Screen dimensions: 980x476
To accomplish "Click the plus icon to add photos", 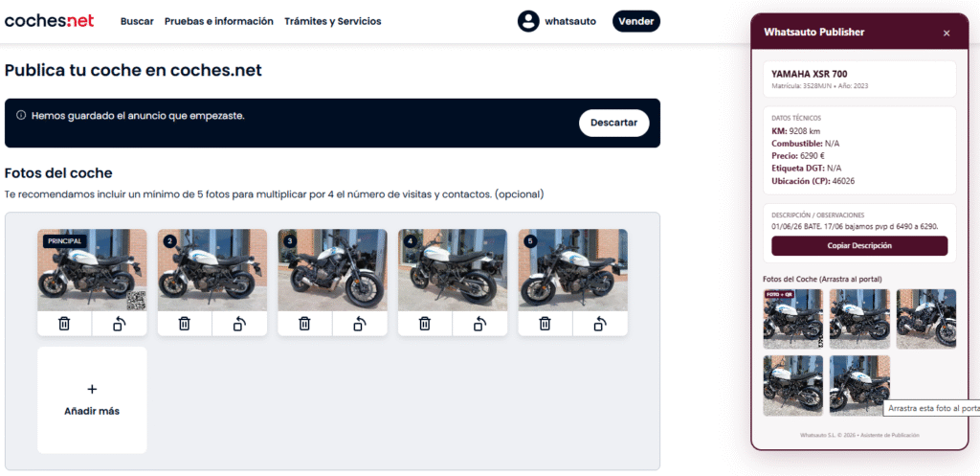I will 92,389.
